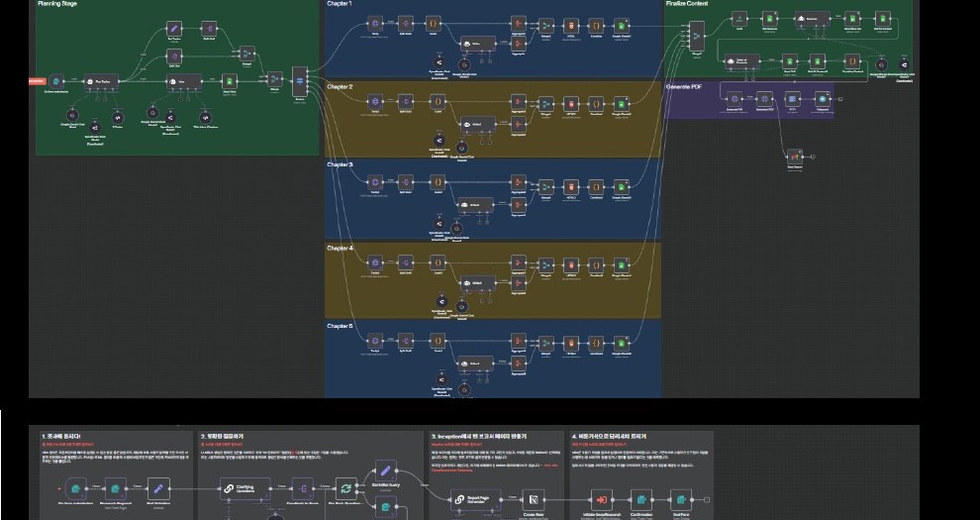Select the upper Aggregate node in Chapter 1
This screenshot has height=520, width=980.
518,24
